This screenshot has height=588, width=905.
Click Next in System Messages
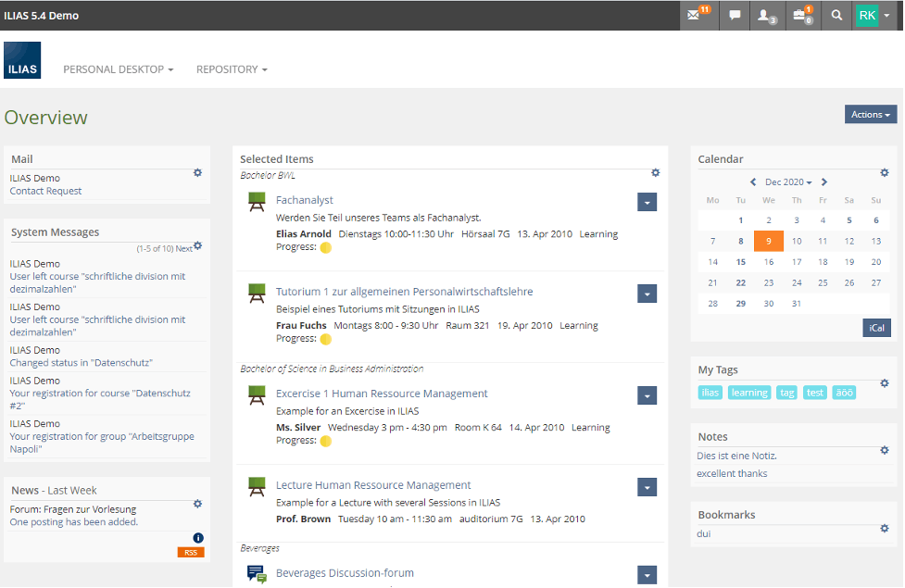(183, 249)
